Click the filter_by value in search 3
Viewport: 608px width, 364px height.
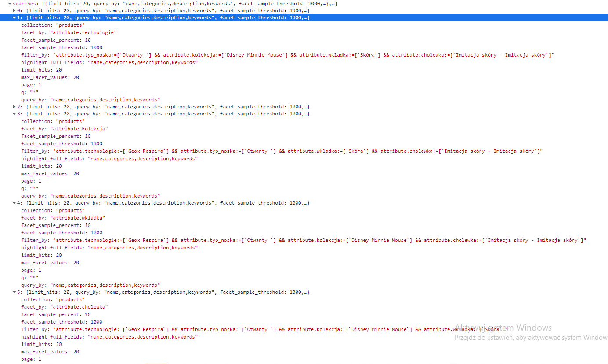pyautogui.click(x=264, y=151)
